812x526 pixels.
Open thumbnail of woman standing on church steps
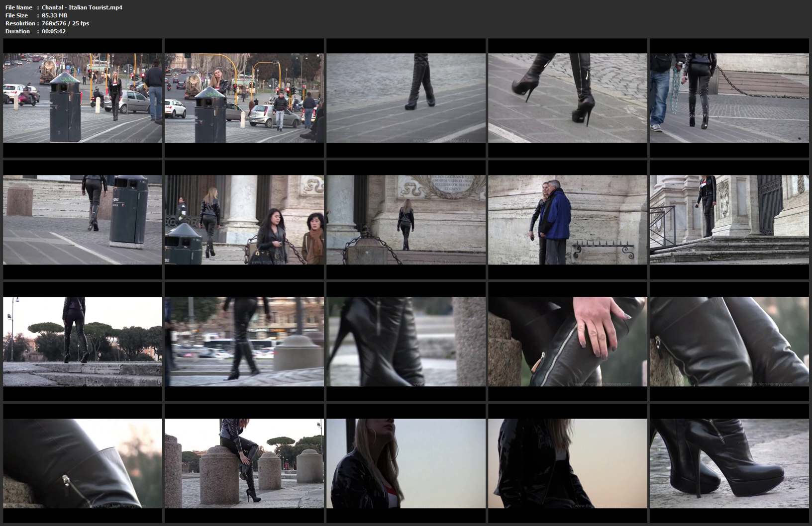click(729, 219)
